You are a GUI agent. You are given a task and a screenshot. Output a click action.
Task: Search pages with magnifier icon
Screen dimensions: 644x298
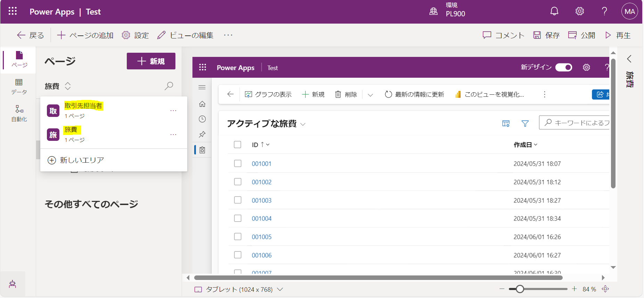169,86
